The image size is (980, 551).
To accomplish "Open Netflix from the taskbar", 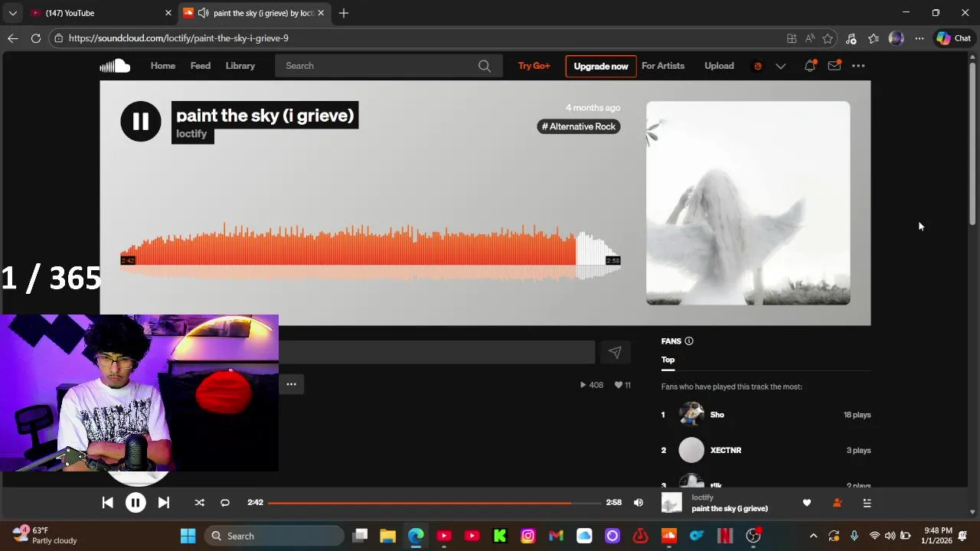I will [725, 536].
